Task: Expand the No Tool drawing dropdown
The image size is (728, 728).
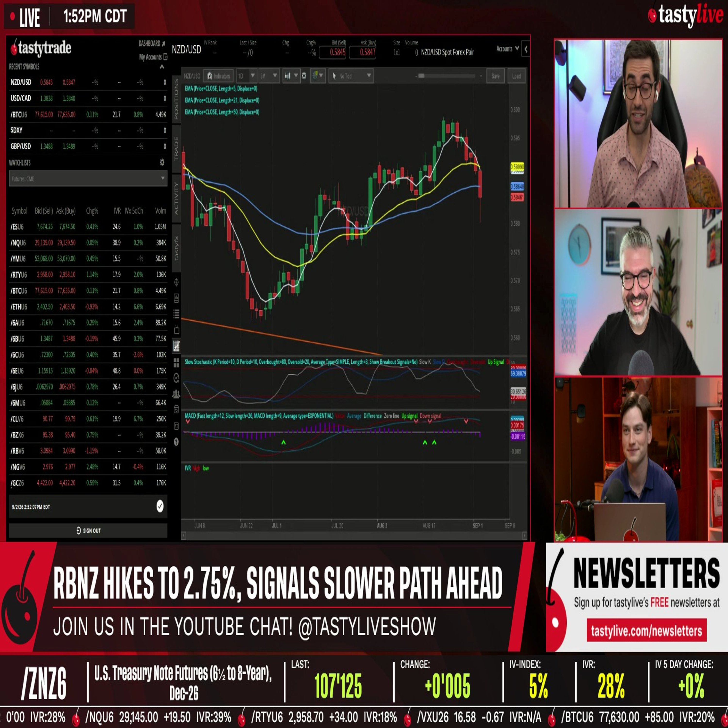Action: click(351, 76)
